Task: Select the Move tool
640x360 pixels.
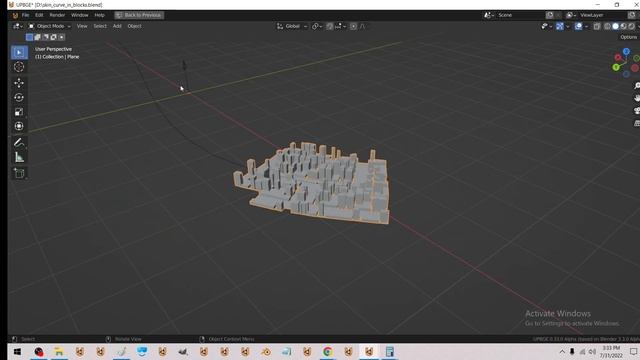Action: click(19, 83)
